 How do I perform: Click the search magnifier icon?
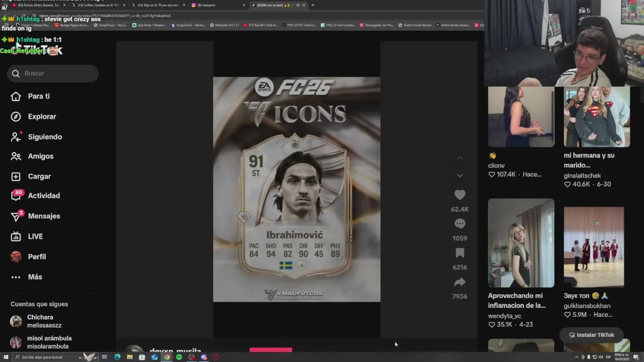tap(16, 73)
